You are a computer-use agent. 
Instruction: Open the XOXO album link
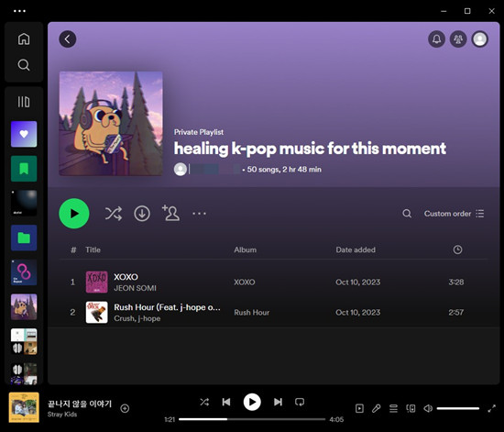(245, 282)
